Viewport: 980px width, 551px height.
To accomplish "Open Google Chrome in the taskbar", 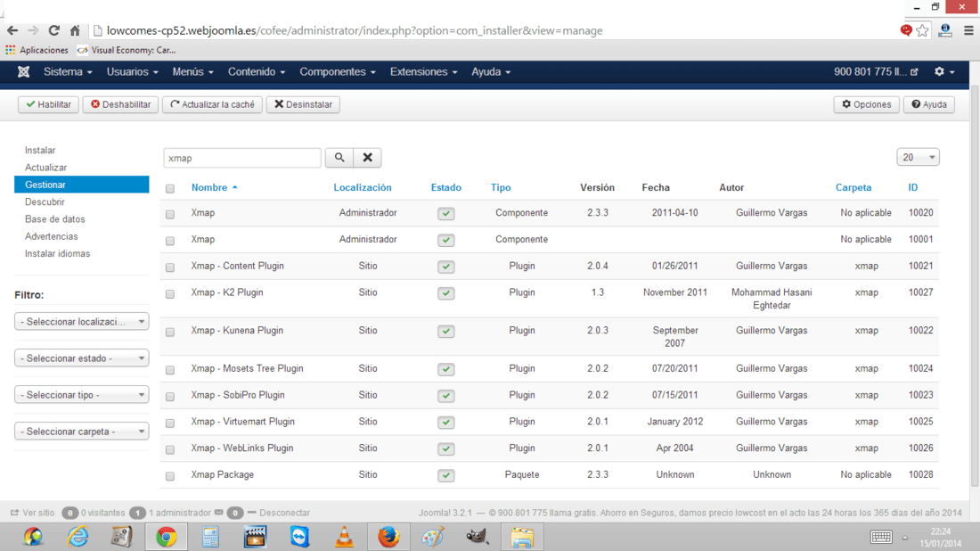I will coord(167,538).
